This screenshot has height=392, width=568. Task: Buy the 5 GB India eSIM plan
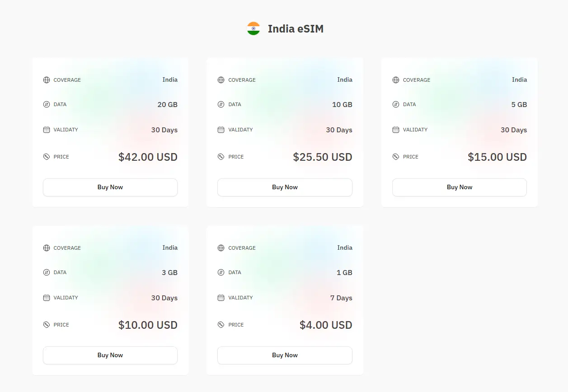tap(459, 187)
